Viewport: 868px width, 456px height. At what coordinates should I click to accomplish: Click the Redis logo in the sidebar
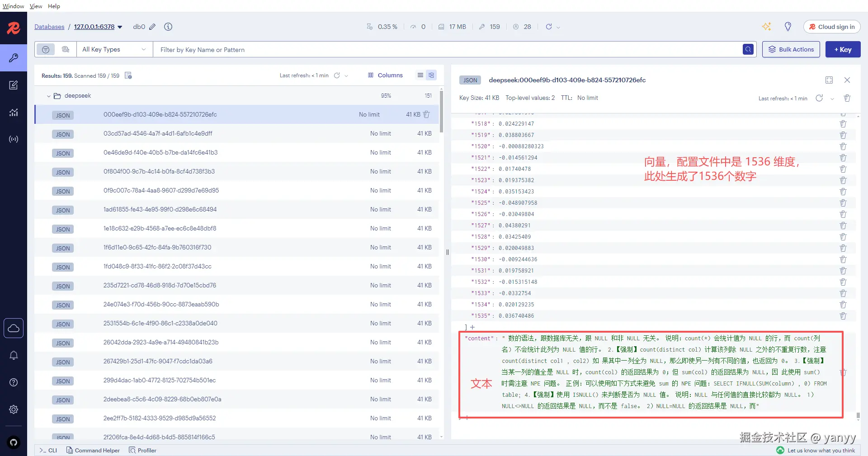point(14,28)
